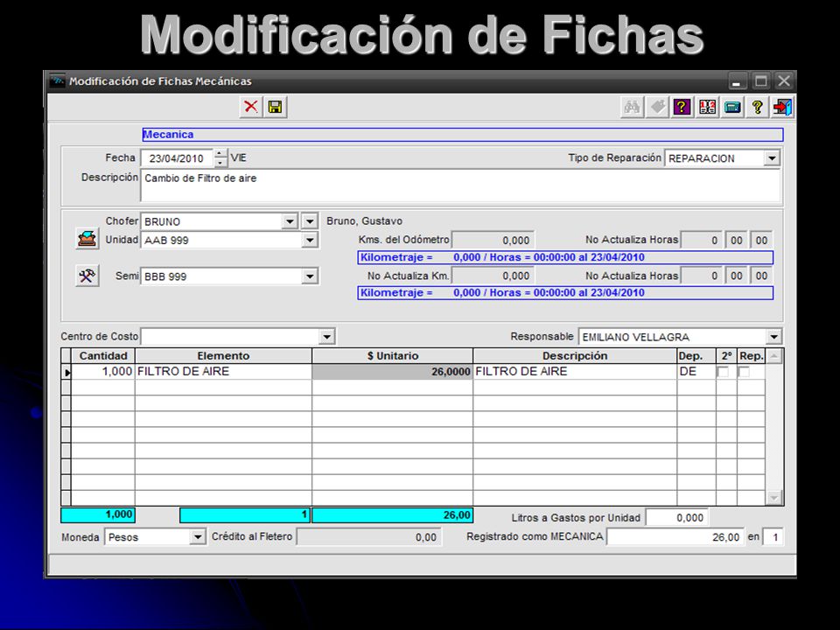Click second dropdown arrow next to Chofer
The image size is (840, 630).
(310, 221)
